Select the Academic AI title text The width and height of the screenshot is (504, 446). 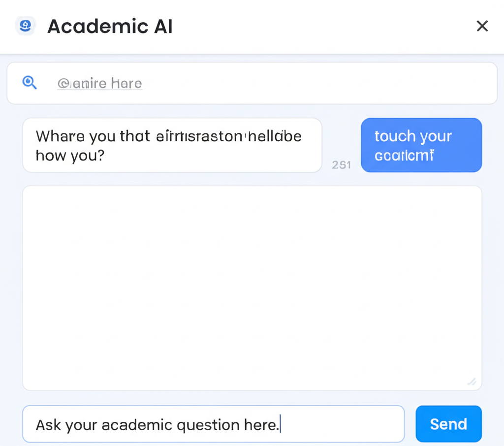click(x=109, y=26)
